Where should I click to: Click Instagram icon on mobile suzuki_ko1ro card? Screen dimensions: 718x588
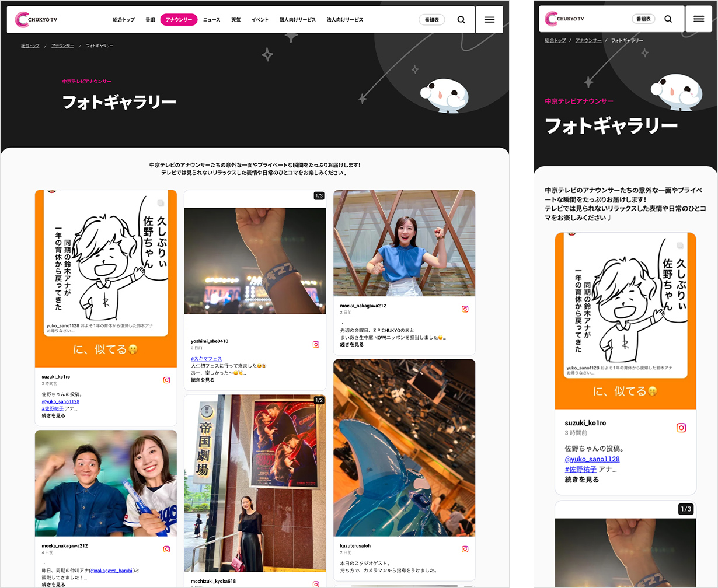(681, 428)
